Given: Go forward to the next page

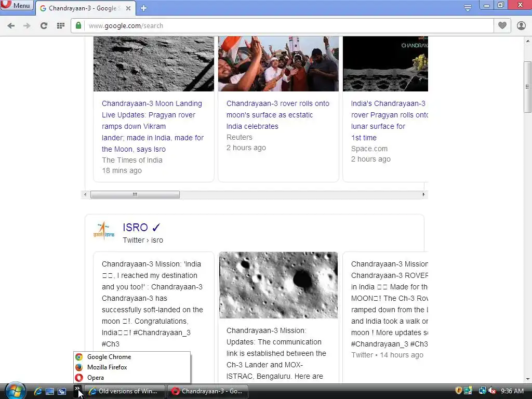Looking at the screenshot, I should coord(27,26).
